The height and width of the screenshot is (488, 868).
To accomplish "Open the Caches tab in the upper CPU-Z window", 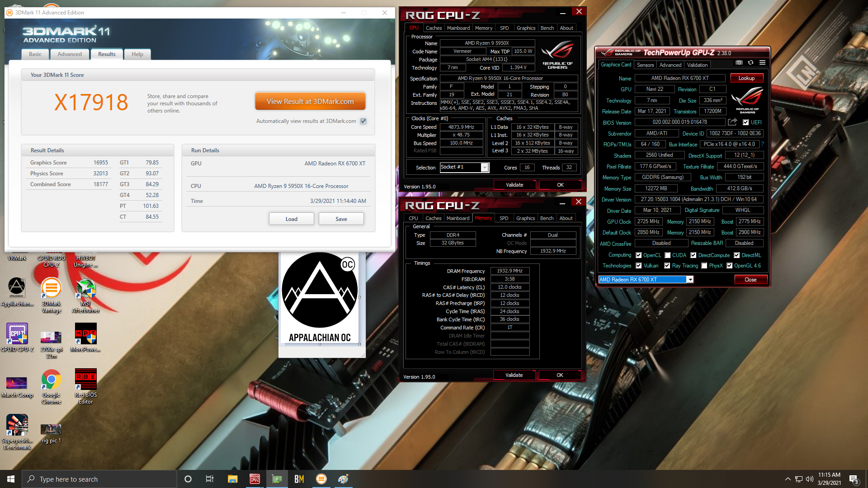I will pos(434,28).
